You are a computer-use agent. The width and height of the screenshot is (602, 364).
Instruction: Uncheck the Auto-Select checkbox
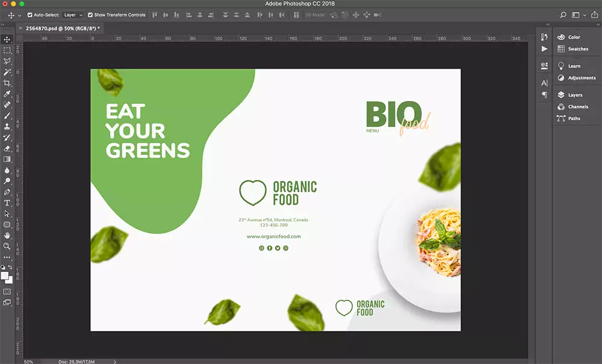click(x=30, y=15)
